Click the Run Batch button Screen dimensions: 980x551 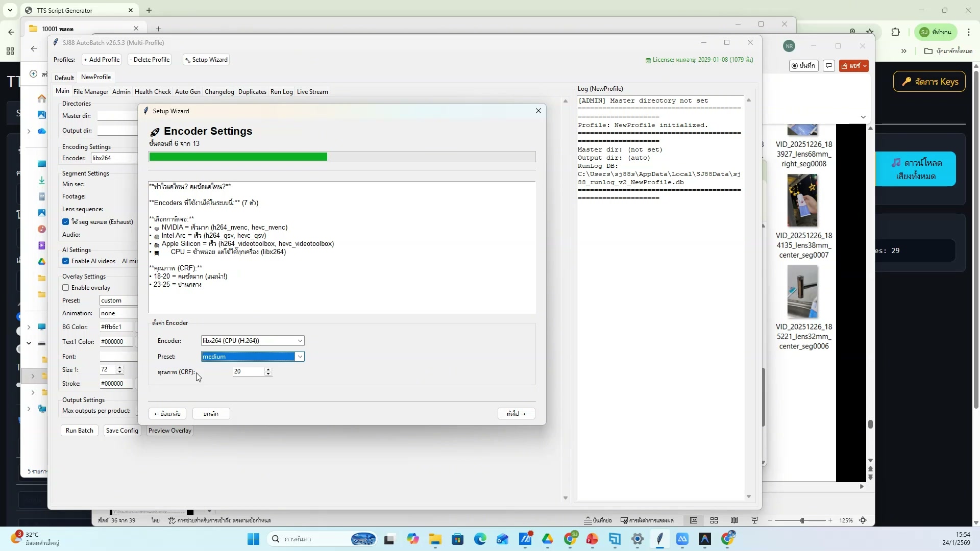[79, 430]
